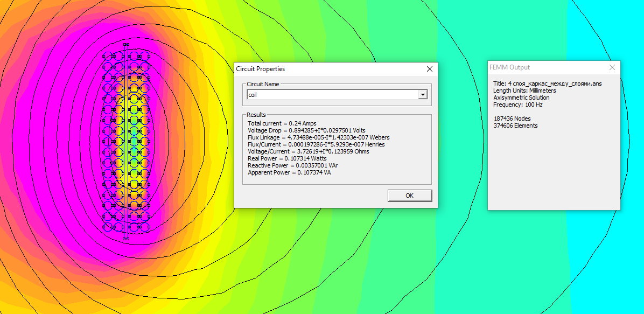The height and width of the screenshot is (314, 644).
Task: Select the Flux Linkage result line
Action: 319,137
